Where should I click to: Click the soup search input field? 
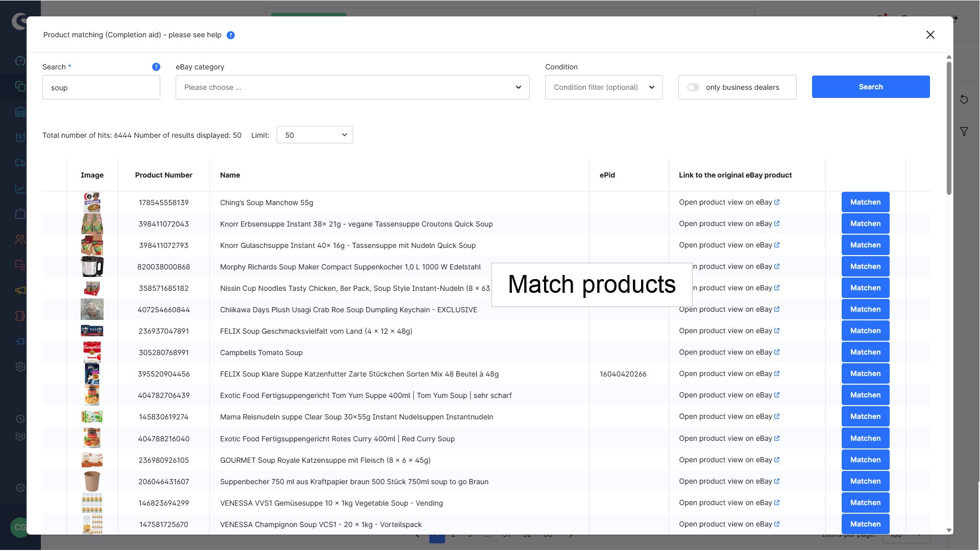click(101, 87)
